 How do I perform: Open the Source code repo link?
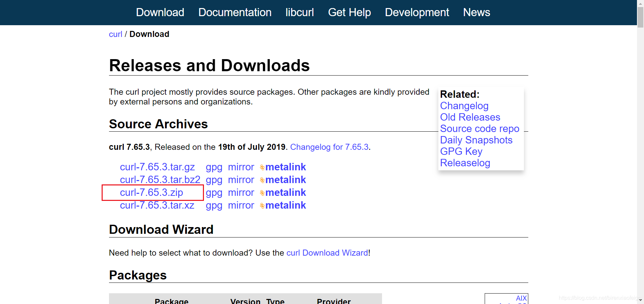coord(480,129)
